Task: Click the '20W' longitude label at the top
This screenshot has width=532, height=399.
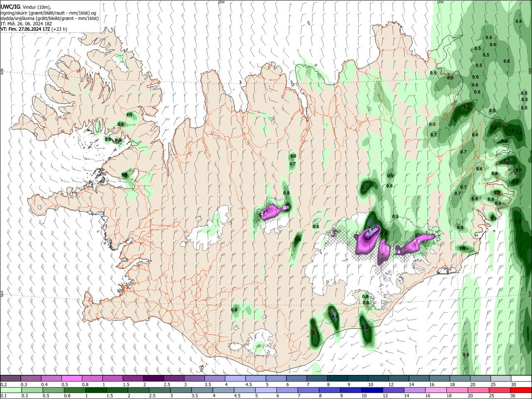Action: (221, 2)
